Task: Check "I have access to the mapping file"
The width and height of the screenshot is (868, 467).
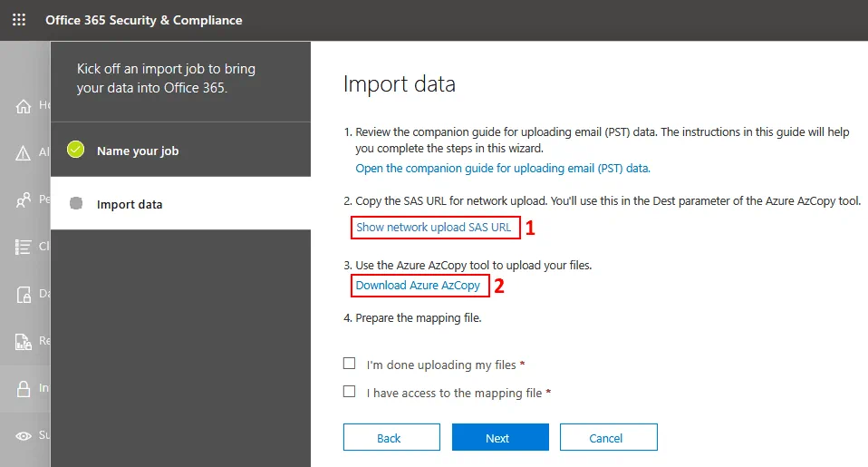Action: [350, 392]
